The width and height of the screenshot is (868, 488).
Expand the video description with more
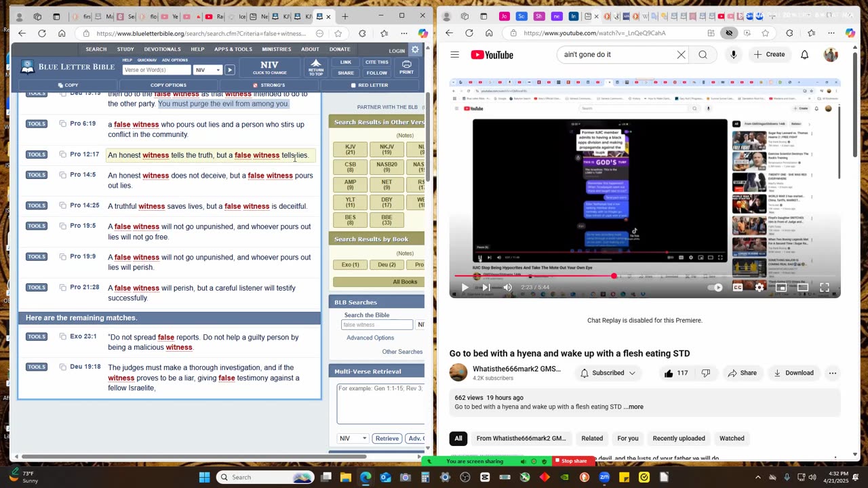point(633,407)
